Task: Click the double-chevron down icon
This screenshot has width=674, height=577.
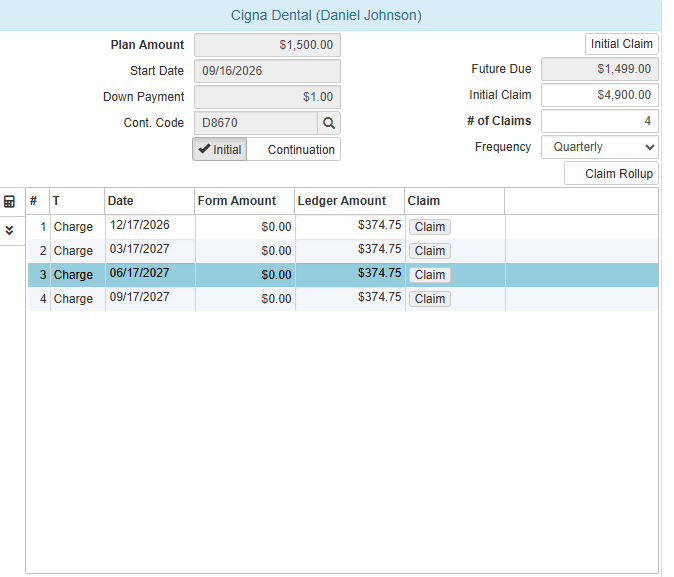Action: (x=9, y=230)
